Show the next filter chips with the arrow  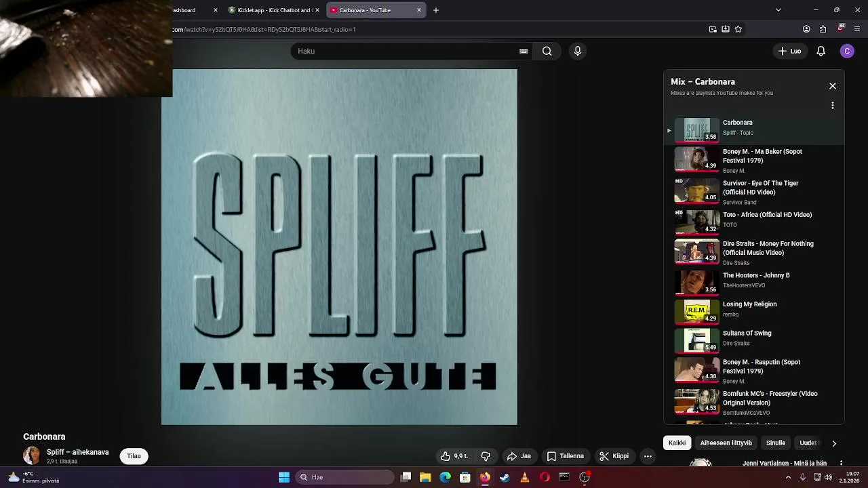tap(833, 443)
